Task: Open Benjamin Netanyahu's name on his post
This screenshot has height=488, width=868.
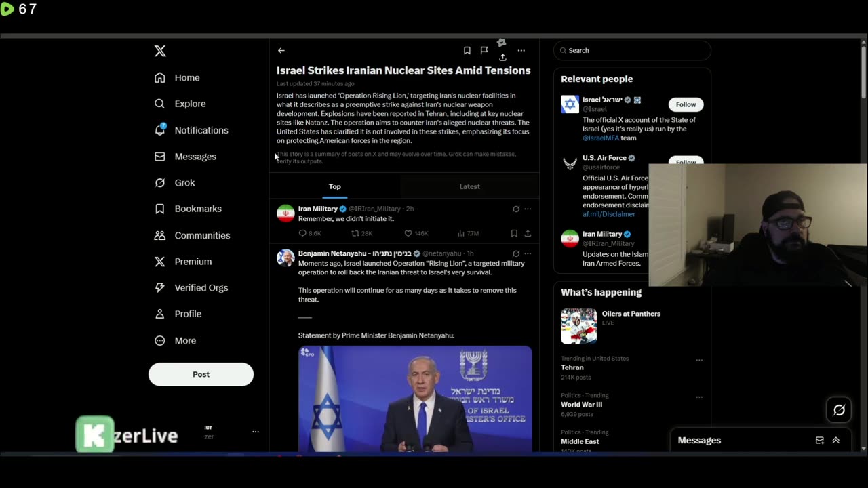Action: click(355, 253)
